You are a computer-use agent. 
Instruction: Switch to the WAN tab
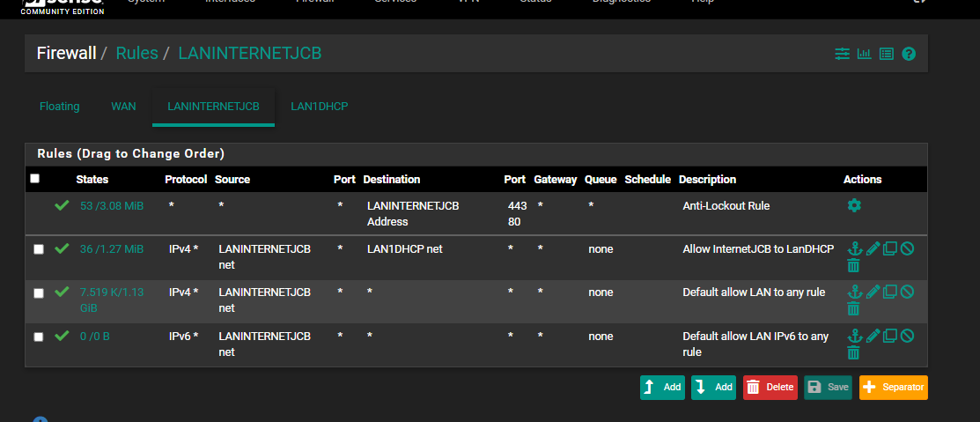tap(124, 107)
